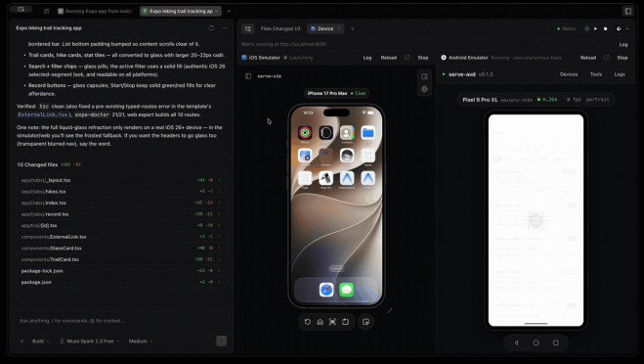This screenshot has height=364, width=644.
Task: Open the Files app on the iOS simulator
Action: point(368,133)
